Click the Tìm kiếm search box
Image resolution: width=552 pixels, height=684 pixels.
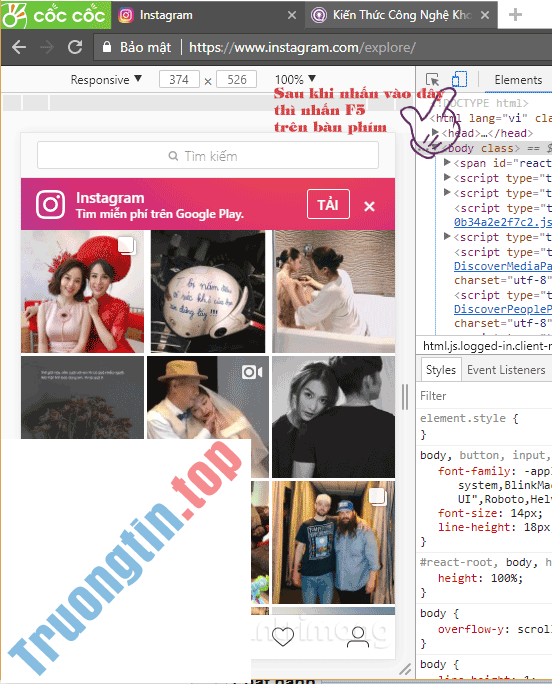[x=208, y=155]
